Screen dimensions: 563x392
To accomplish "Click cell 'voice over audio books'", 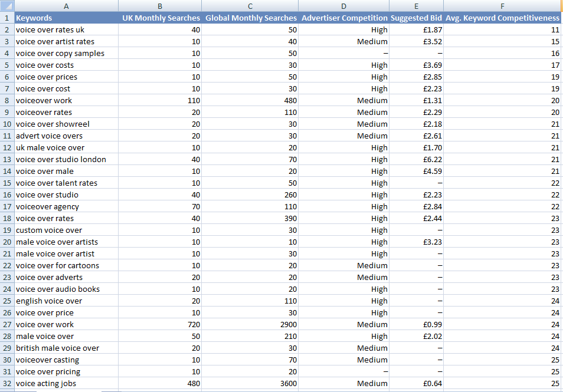I will pos(67,289).
